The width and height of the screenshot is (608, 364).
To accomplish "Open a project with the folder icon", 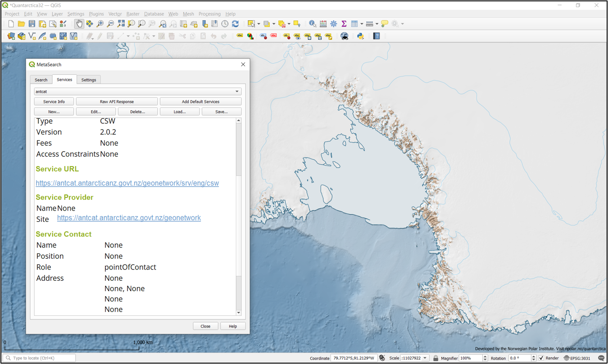I will point(21,24).
